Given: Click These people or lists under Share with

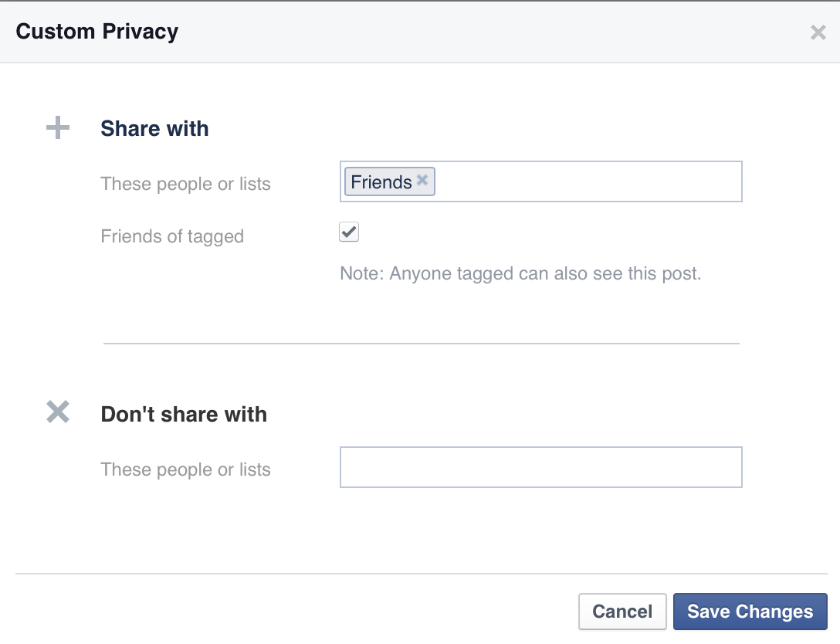Looking at the screenshot, I should pyautogui.click(x=185, y=184).
